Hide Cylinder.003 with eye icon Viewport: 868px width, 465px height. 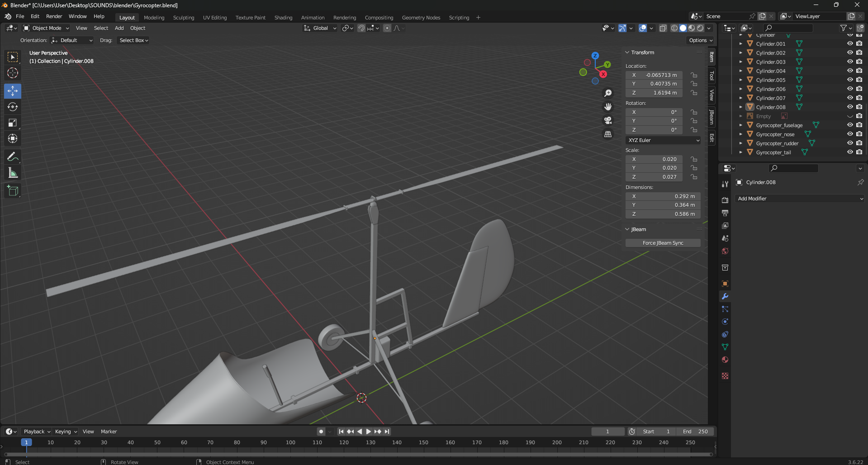[850, 62]
